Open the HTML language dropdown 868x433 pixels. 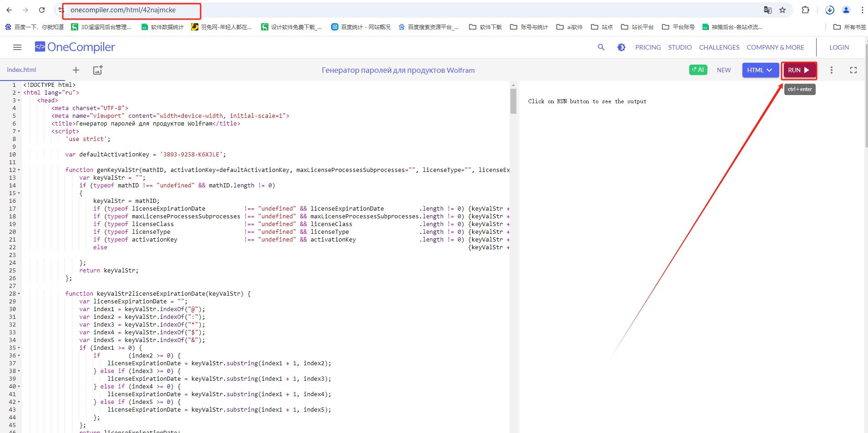pyautogui.click(x=760, y=70)
